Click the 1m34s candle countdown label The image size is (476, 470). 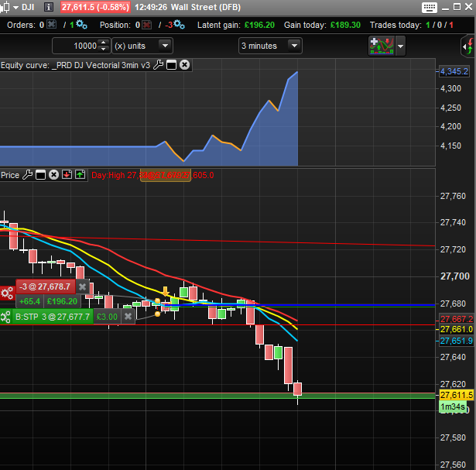[453, 407]
